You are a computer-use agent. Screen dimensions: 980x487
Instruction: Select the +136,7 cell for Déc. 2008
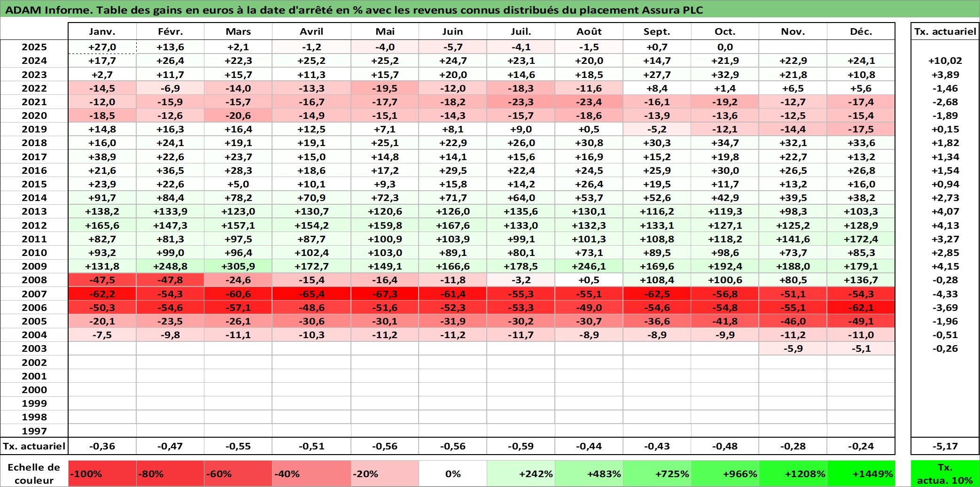(861, 280)
